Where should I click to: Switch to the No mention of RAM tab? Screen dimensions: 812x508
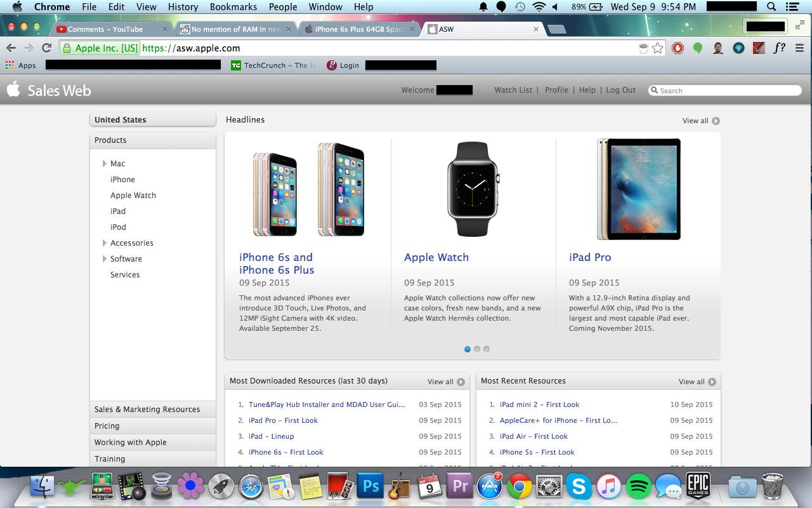click(x=236, y=29)
